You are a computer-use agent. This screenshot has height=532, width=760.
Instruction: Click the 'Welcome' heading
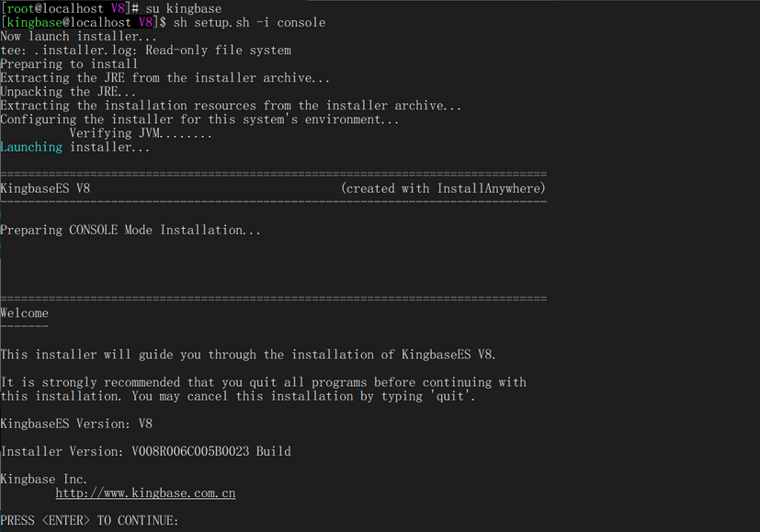25,313
